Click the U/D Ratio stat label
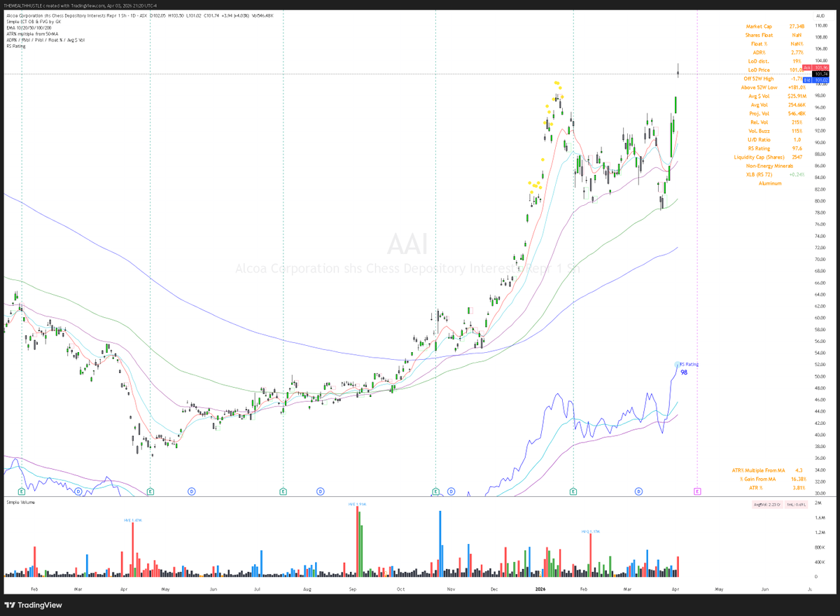This screenshot has height=616, width=840. click(x=759, y=140)
